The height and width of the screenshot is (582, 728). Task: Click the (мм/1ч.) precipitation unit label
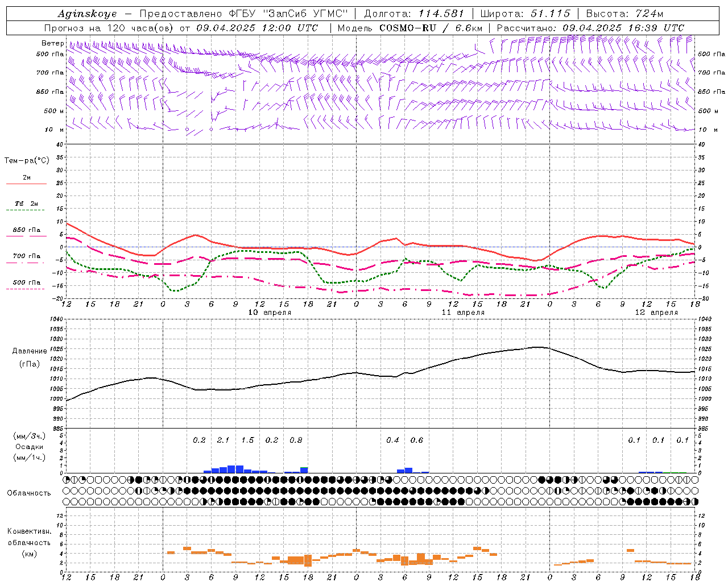(x=29, y=458)
